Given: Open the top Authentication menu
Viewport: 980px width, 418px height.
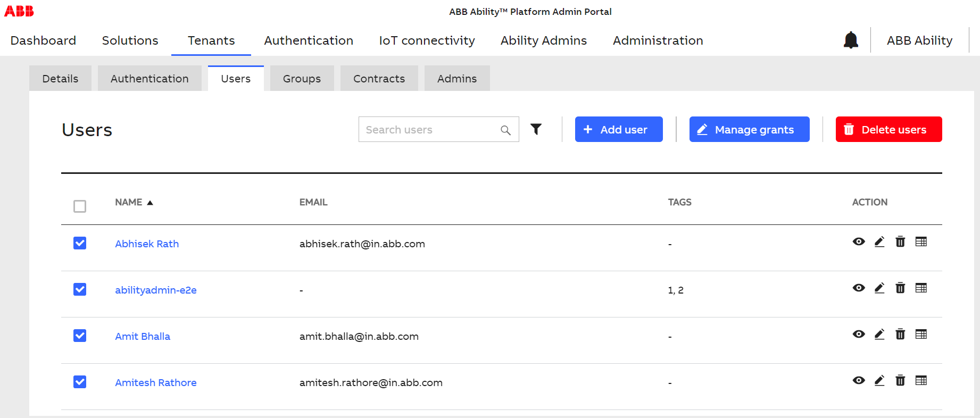Looking at the screenshot, I should point(309,40).
